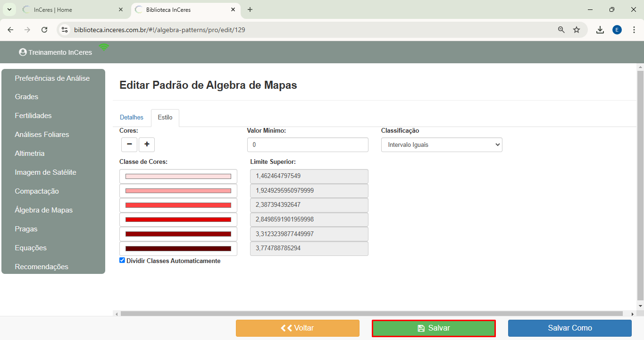Open Altimetria in the sidebar
Screen dimensions: 644x340
point(30,153)
